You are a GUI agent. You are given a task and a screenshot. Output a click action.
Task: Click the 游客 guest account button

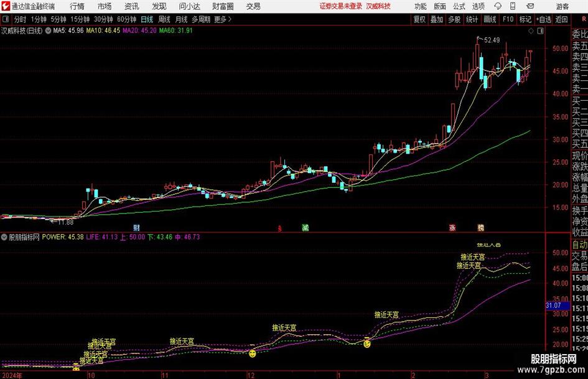point(562,6)
